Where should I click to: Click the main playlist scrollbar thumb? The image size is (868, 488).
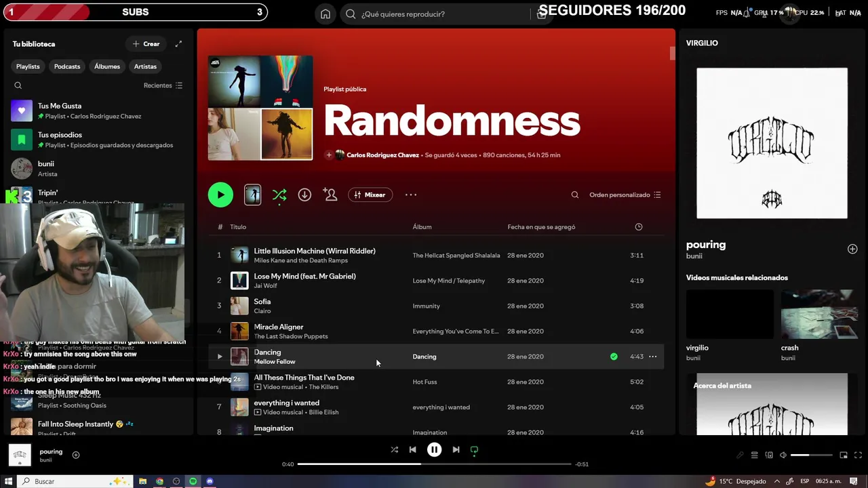[672, 54]
